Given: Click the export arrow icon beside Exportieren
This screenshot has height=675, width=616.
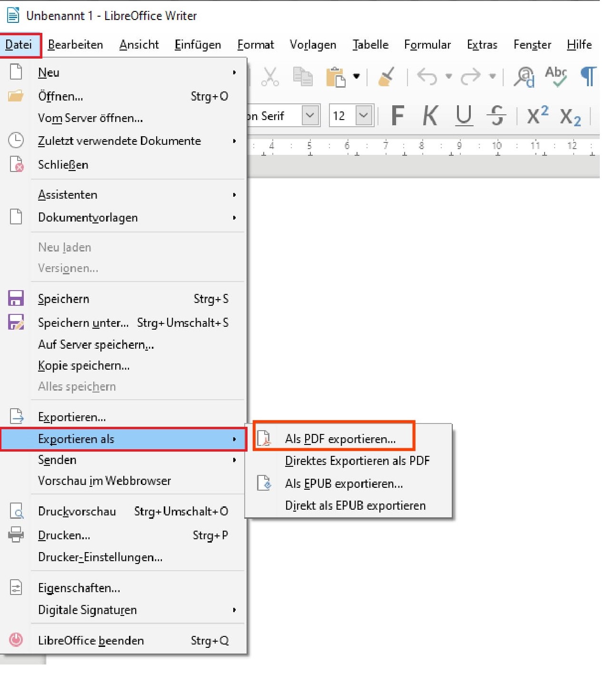Looking at the screenshot, I should (17, 416).
